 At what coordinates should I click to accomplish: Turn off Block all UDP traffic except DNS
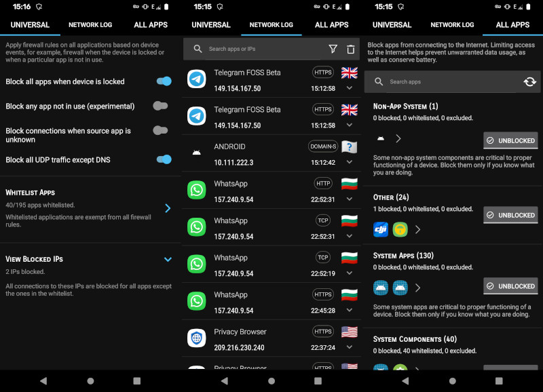(x=164, y=159)
